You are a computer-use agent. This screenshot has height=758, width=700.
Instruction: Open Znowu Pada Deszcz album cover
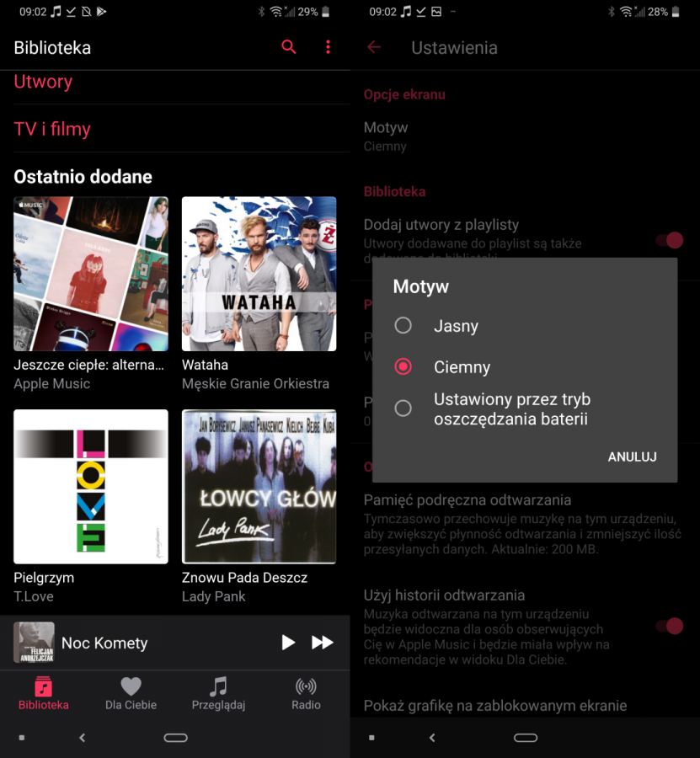click(x=259, y=486)
